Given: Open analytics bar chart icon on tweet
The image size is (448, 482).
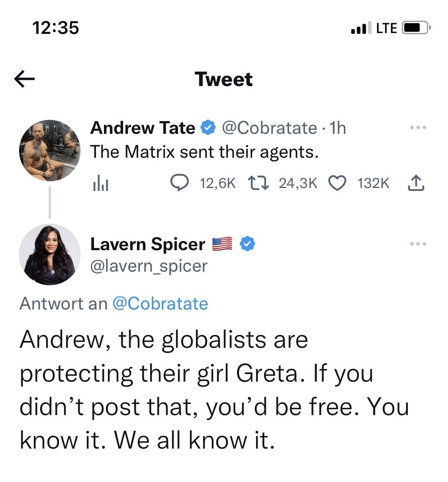Looking at the screenshot, I should [x=100, y=184].
